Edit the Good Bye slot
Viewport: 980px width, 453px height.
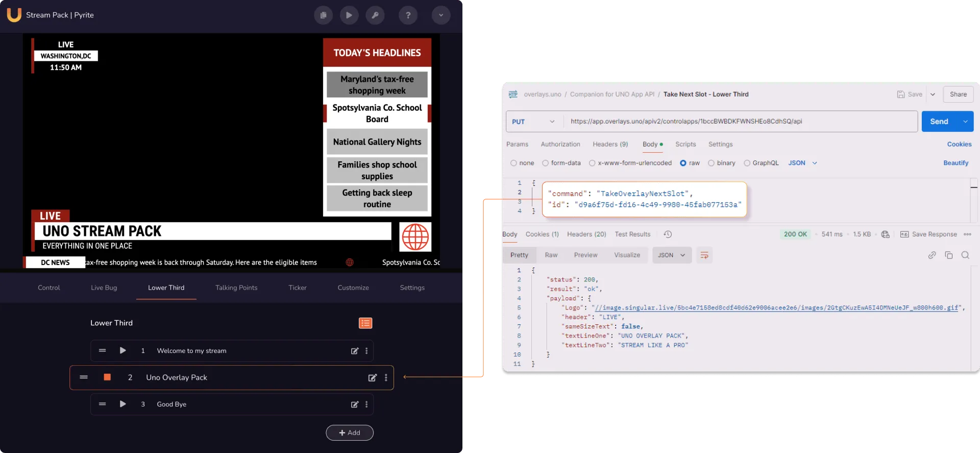point(355,404)
